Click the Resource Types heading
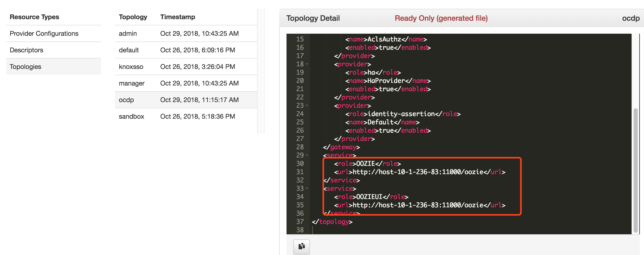 [34, 17]
